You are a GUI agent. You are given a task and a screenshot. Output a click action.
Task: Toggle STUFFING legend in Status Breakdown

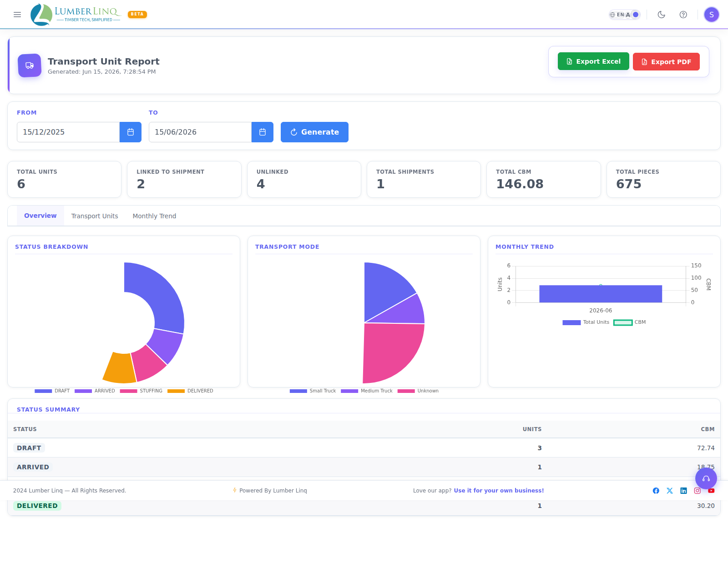tap(141, 391)
